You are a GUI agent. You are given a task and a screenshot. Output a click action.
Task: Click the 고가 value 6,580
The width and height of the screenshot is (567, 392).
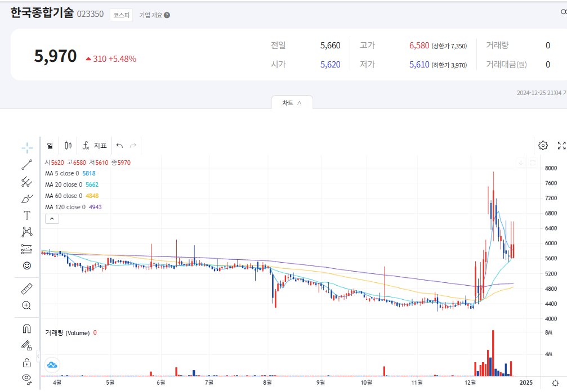click(419, 46)
